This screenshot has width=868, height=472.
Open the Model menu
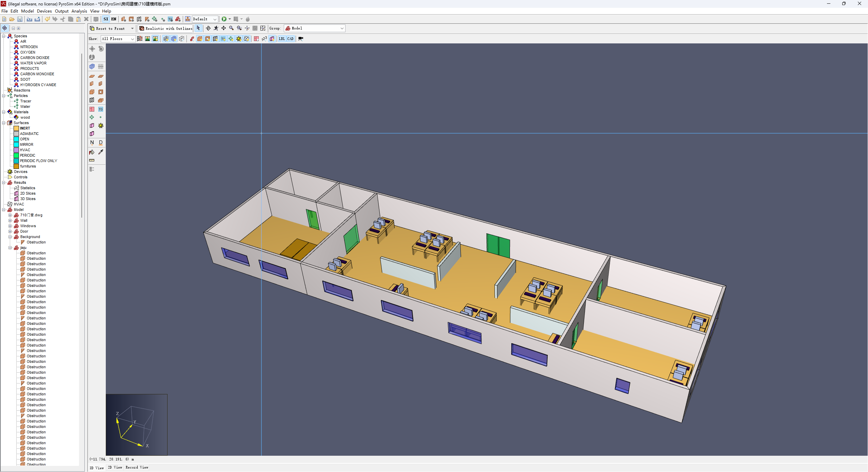point(27,11)
